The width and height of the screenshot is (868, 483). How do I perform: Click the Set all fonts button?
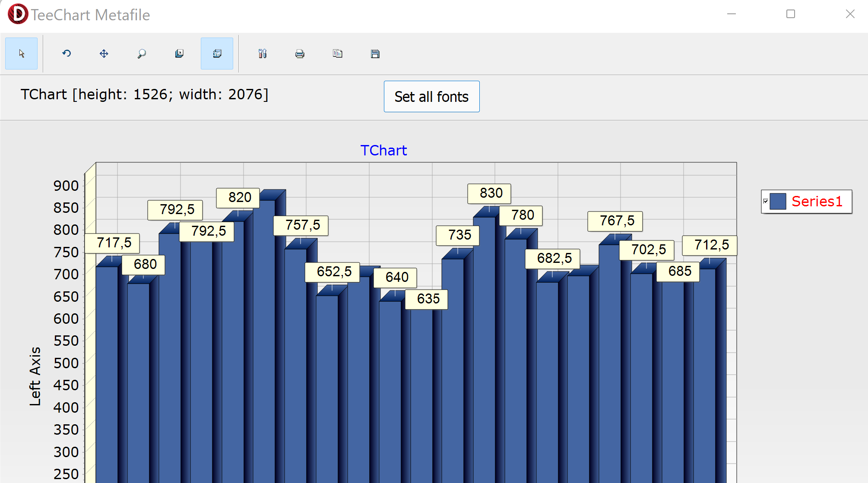[x=432, y=97]
